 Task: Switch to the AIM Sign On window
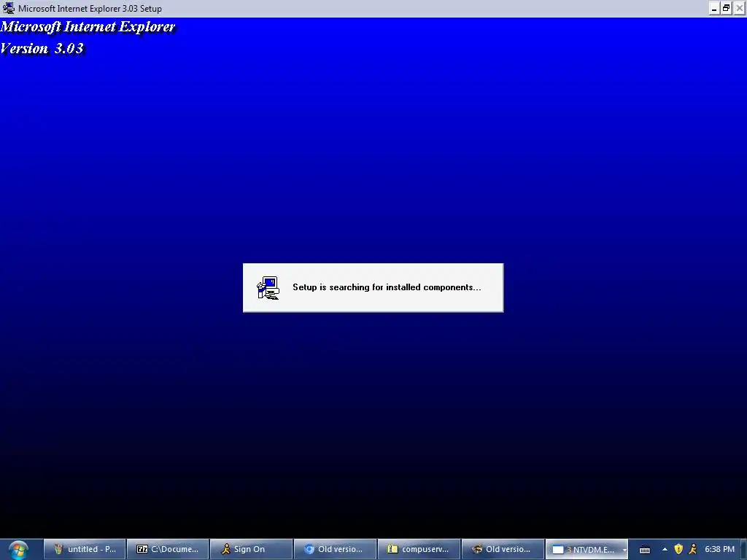pos(252,549)
